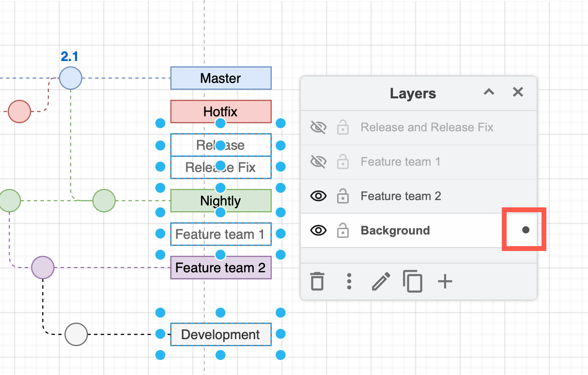Click the lock icon on Feature team 2 layer

[343, 196]
